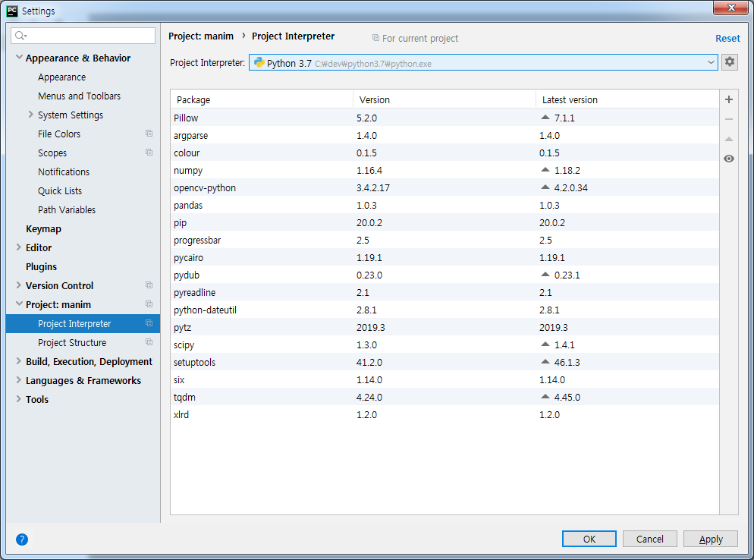754x560 pixels.
Task: Select the pip package row
Action: pos(445,222)
